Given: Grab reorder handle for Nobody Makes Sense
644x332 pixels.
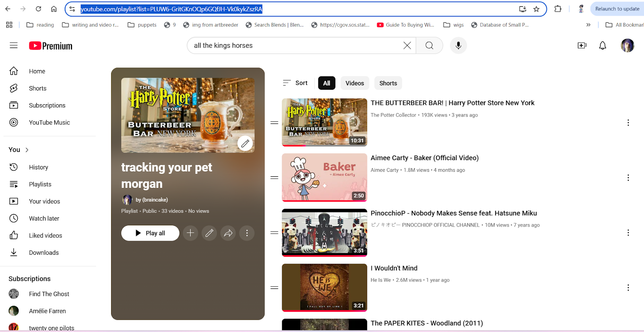Looking at the screenshot, I should 275,233.
